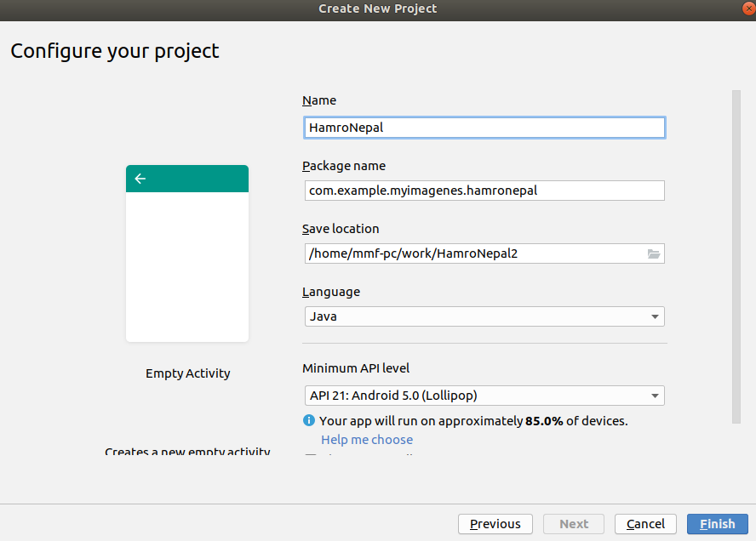Screen dimensions: 756x541
Task: Open the folder browser for Save location
Action: point(654,253)
